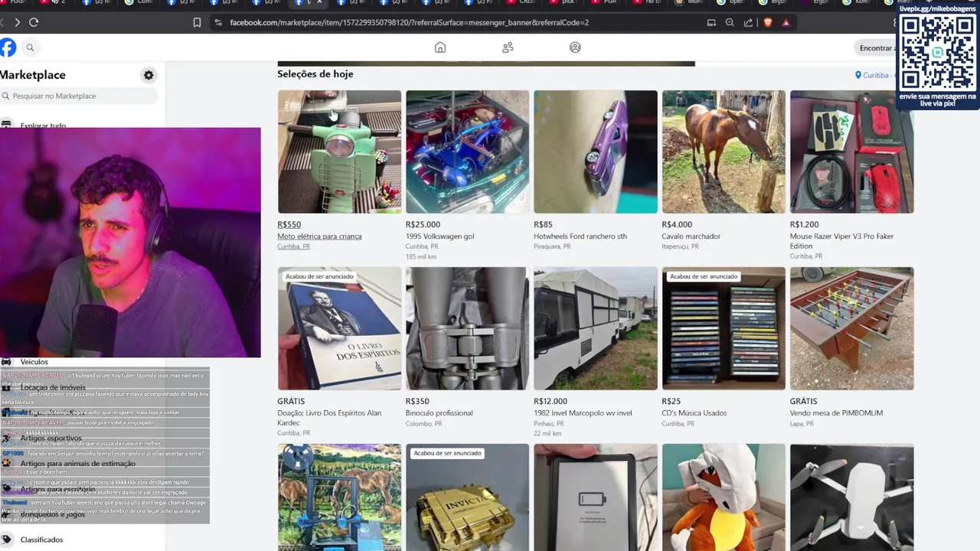Click the brown horse photo
Image resolution: width=980 pixels, height=551 pixels.
(724, 152)
